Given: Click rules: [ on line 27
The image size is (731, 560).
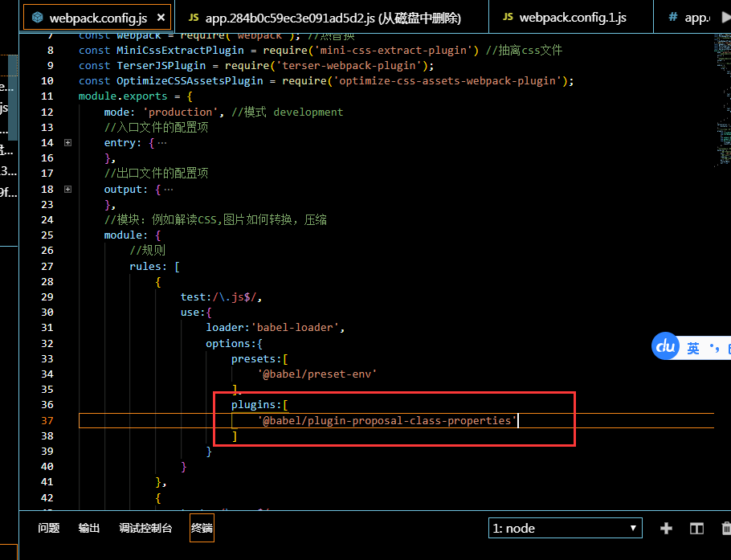Looking at the screenshot, I should (x=154, y=266).
